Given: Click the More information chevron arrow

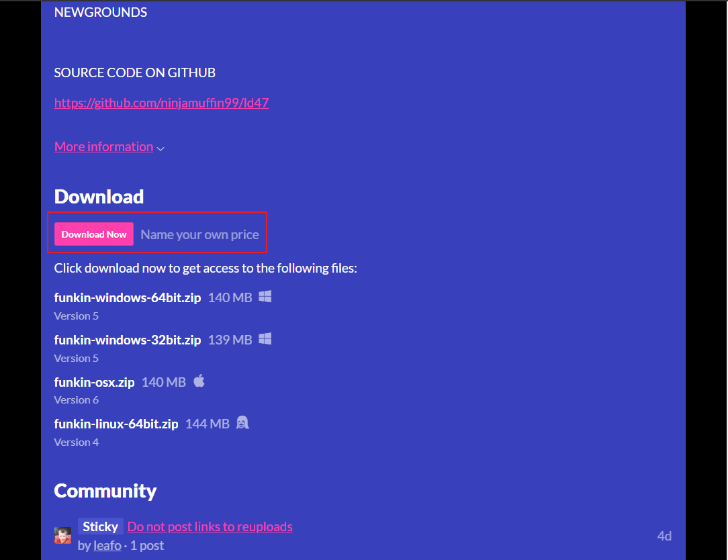Looking at the screenshot, I should [x=161, y=148].
